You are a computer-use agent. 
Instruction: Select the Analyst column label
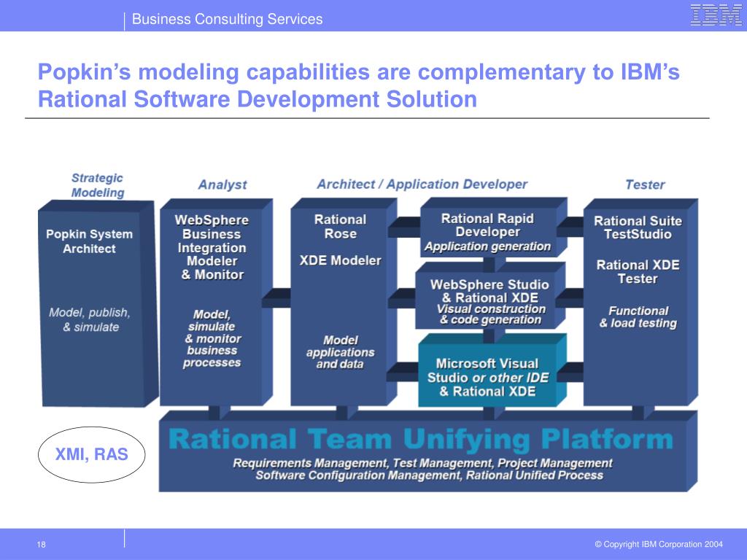[222, 184]
